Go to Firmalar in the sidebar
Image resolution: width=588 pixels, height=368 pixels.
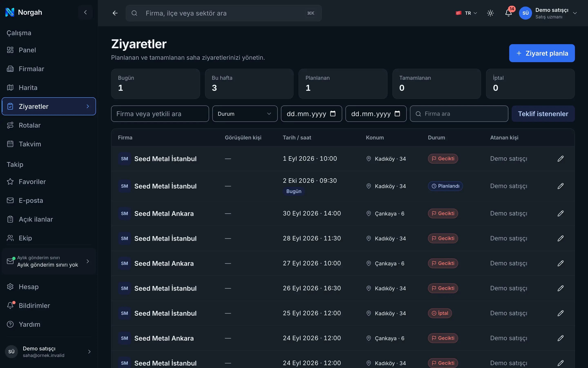(49, 69)
